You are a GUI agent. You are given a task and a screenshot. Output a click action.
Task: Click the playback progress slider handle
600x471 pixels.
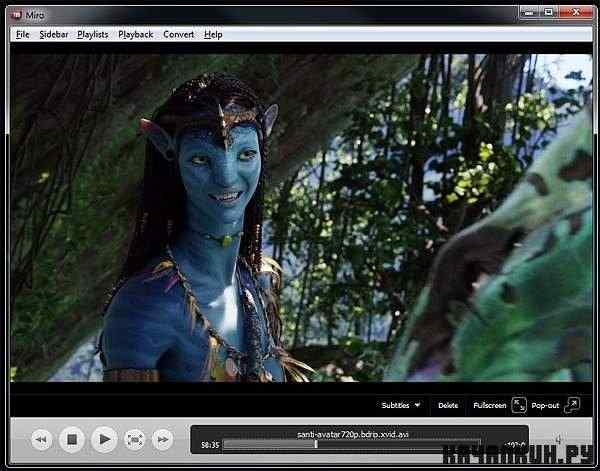click(x=316, y=444)
